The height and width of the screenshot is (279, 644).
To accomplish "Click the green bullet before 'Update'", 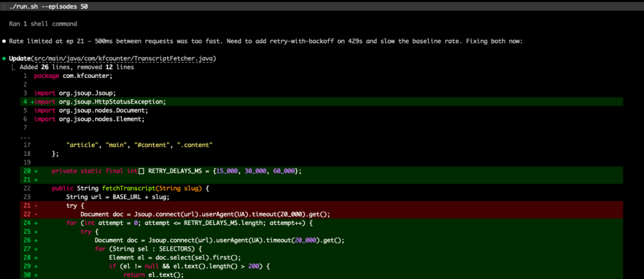I will click(4, 58).
